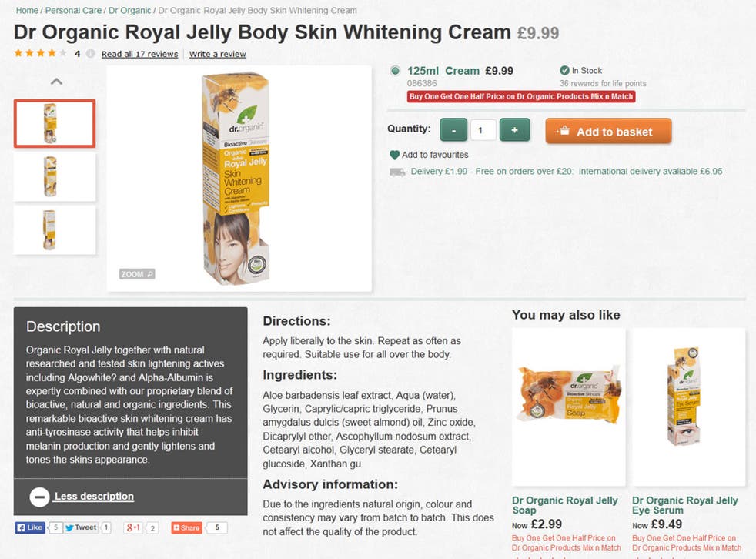Click the heart Add to favourites icon
756x559 pixels.
(394, 155)
